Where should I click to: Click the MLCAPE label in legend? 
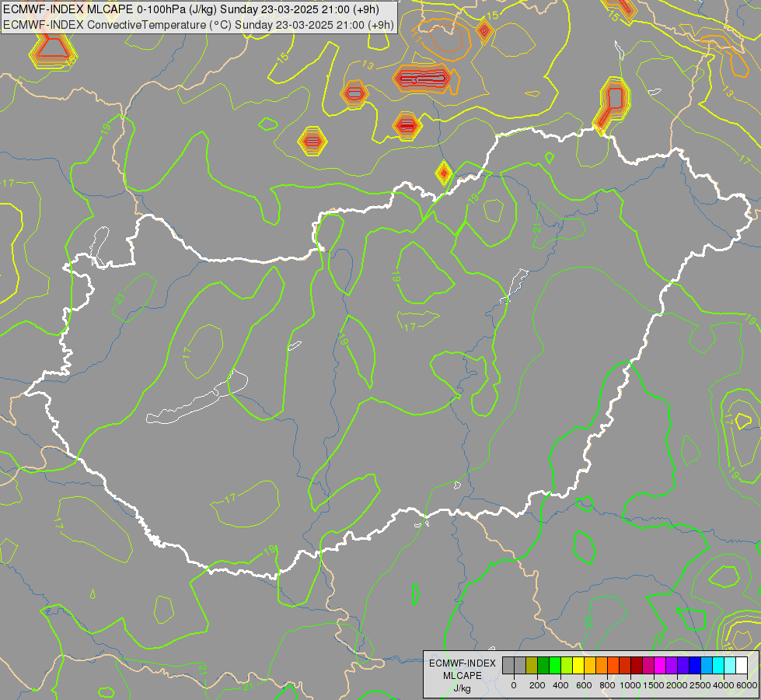(463, 676)
